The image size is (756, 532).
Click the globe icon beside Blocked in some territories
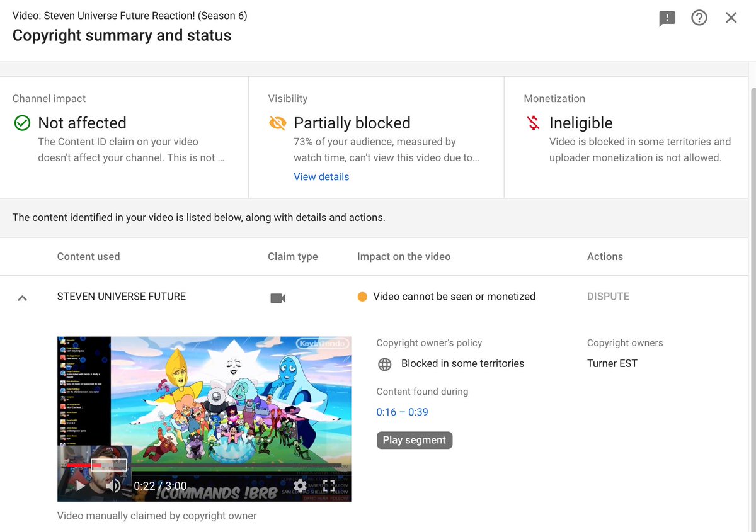[x=384, y=364]
